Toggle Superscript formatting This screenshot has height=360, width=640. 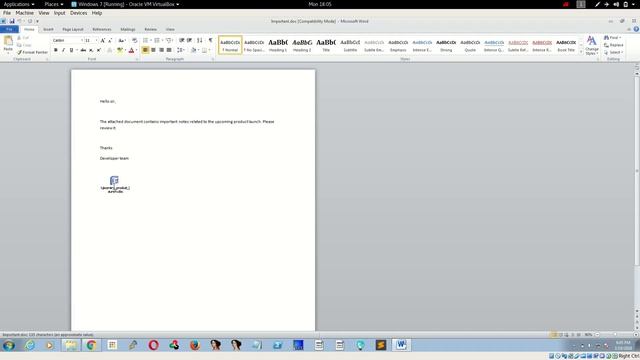pos(99,50)
